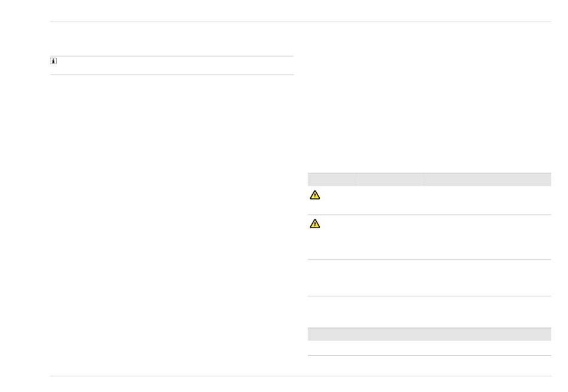Screen dimensions: 568x392
Task: Click the line below the info note box
Action: [x=172, y=75]
